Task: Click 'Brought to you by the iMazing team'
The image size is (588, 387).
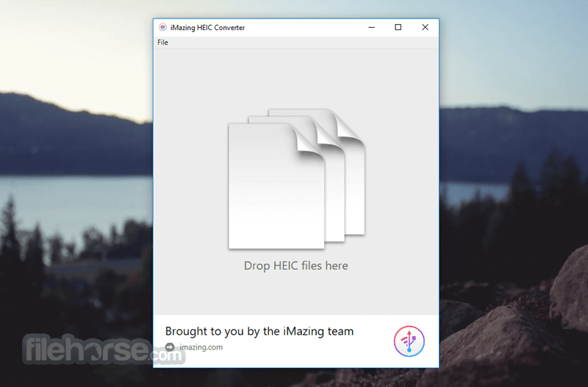Action: [x=259, y=331]
